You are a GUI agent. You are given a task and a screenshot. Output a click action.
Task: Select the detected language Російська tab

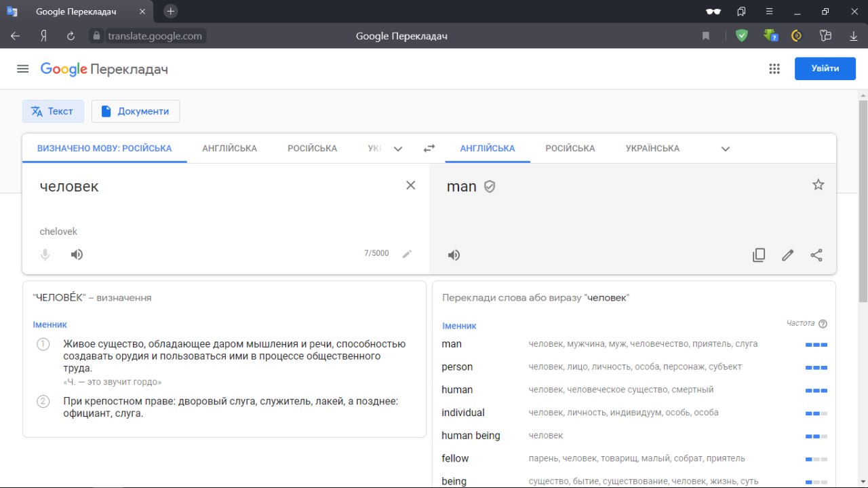click(104, 148)
